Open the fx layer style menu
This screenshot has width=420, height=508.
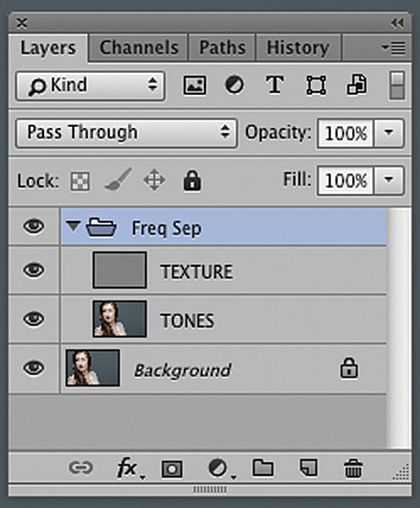130,468
